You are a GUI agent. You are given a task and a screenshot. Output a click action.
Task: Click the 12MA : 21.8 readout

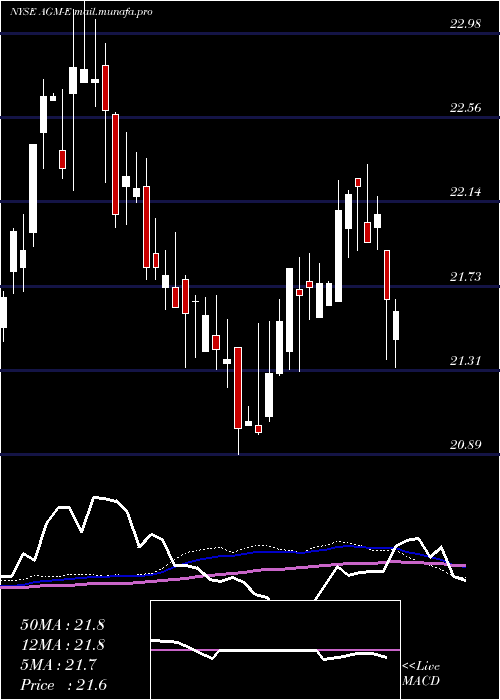62,645
